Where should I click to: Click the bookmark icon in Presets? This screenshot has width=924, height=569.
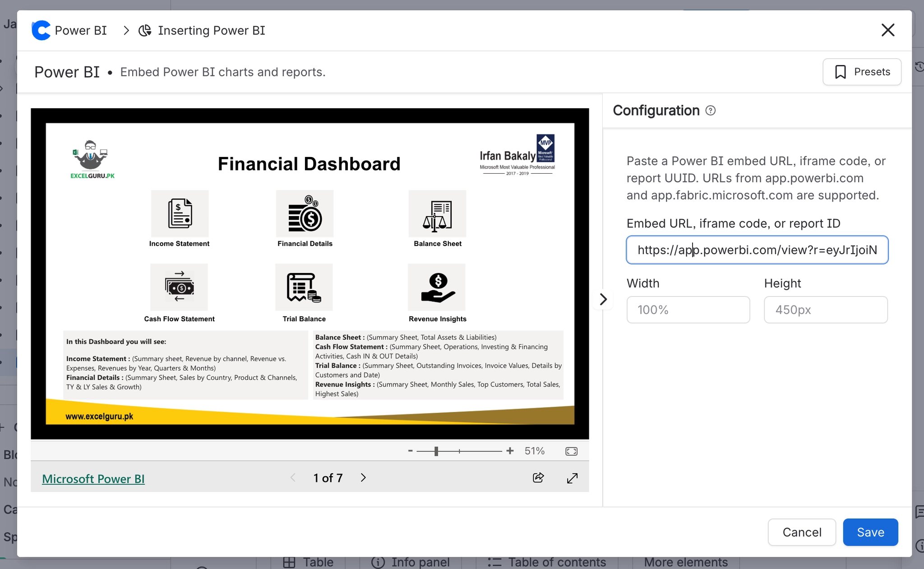tap(841, 72)
